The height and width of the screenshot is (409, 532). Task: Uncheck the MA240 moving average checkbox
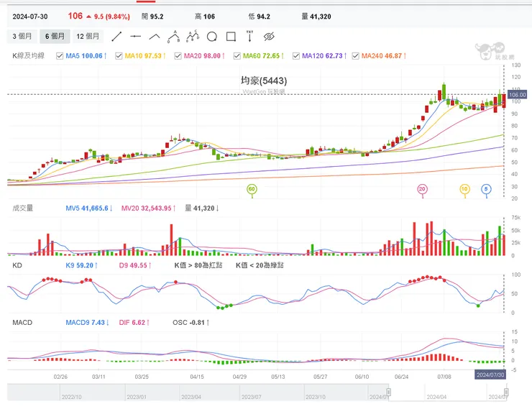coord(356,56)
